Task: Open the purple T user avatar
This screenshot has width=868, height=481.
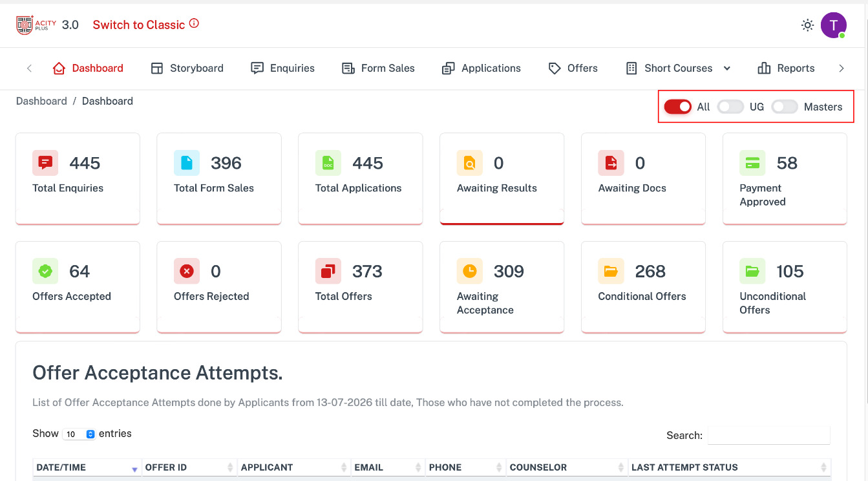Action: (x=834, y=25)
